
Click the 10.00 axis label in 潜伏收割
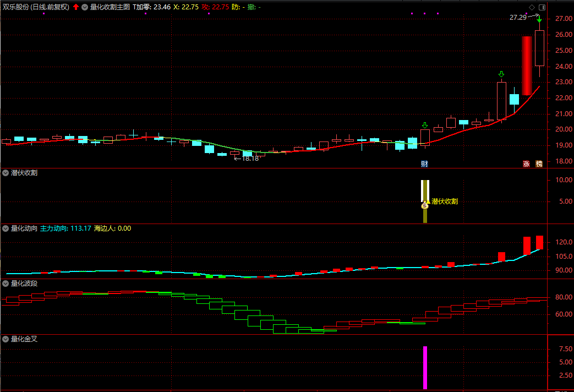pyautogui.click(x=564, y=180)
